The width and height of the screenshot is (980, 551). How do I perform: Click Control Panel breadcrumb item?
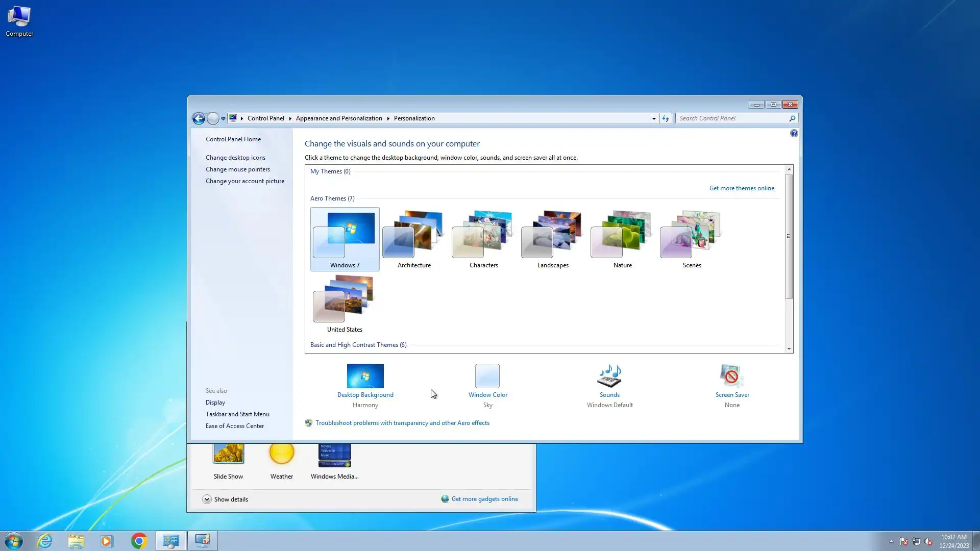pos(265,118)
